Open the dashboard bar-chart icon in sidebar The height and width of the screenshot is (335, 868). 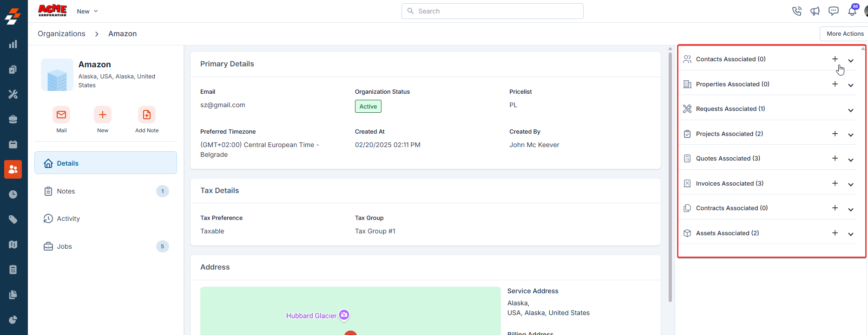point(13,45)
